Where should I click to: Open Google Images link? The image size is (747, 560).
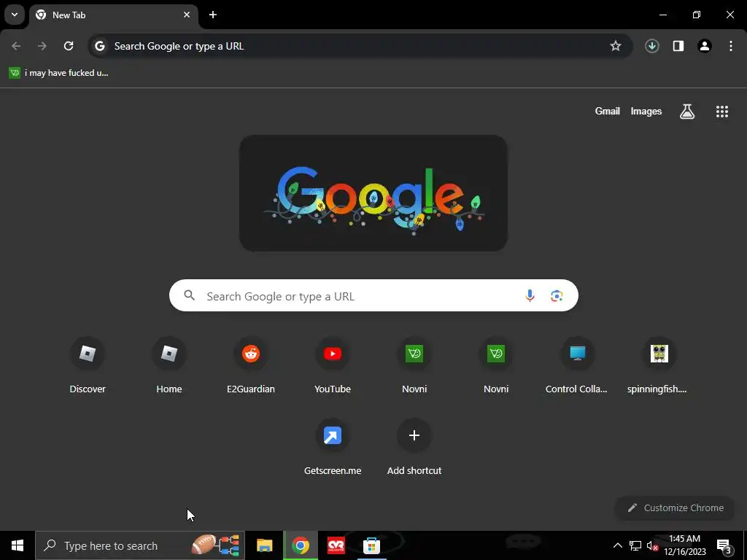646,111
